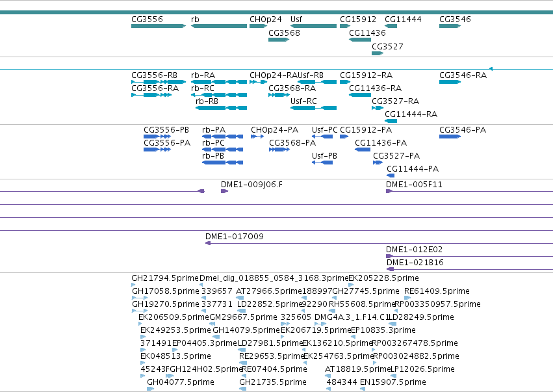Select transcript CG3556-RB
This screenshot has height=392, width=553.
(x=159, y=82)
